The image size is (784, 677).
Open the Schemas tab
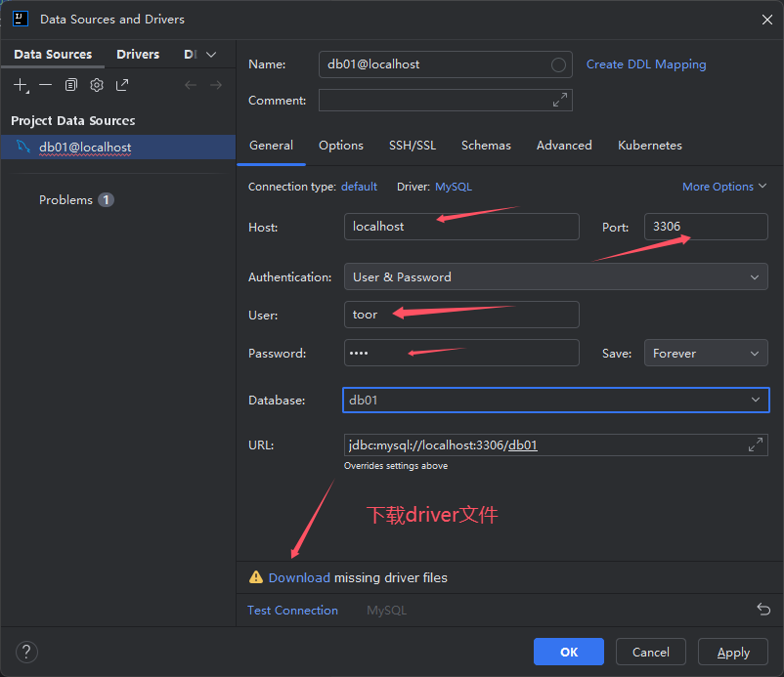click(x=486, y=146)
